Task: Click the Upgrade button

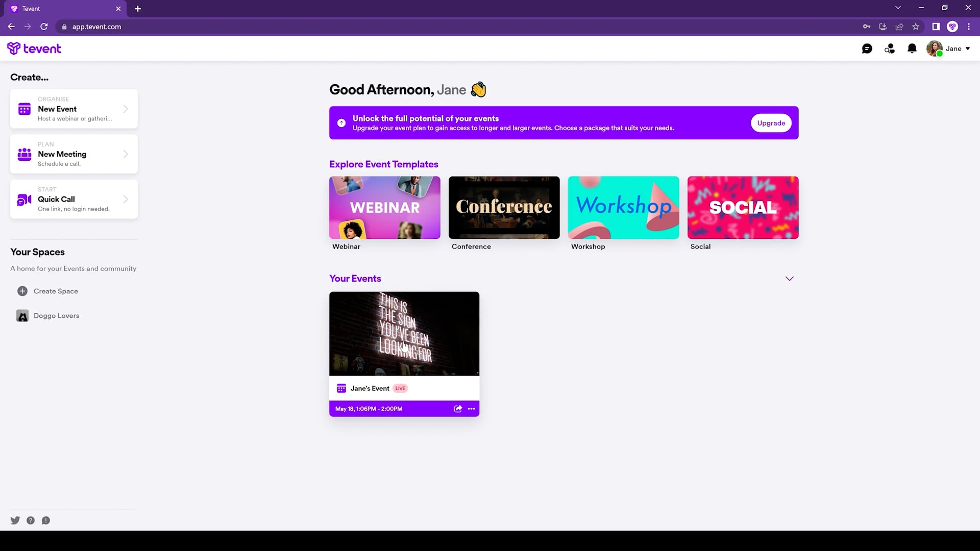Action: pyautogui.click(x=771, y=123)
